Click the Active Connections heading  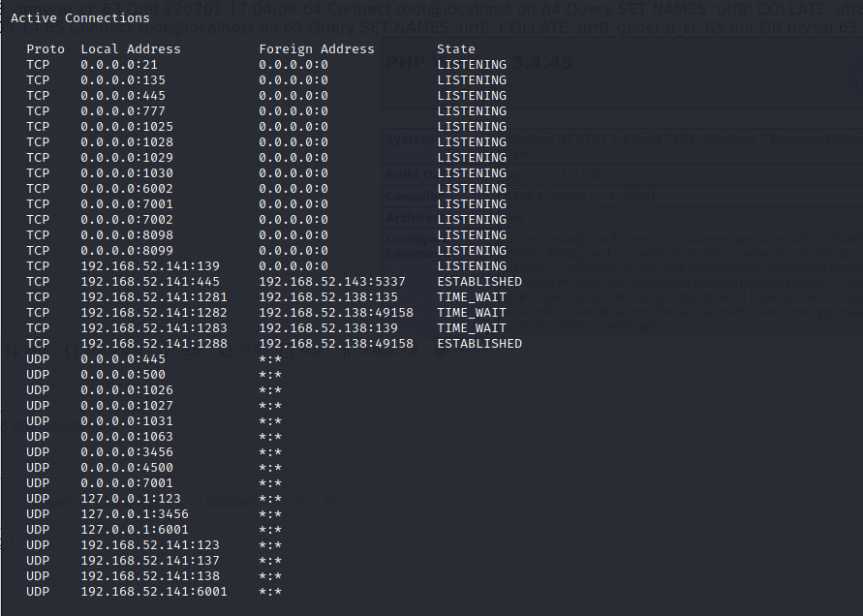pos(80,17)
